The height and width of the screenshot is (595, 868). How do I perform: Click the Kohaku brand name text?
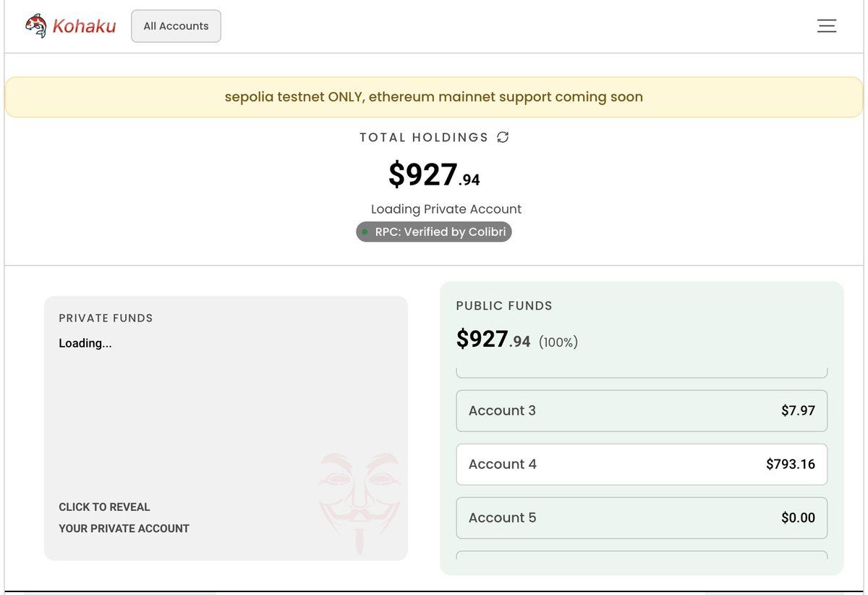pyautogui.click(x=84, y=28)
